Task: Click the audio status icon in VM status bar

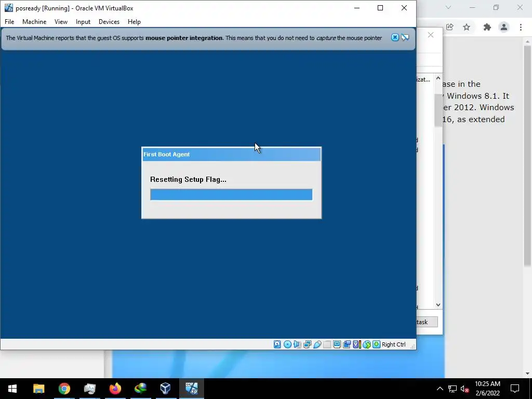Action: pyautogui.click(x=297, y=344)
